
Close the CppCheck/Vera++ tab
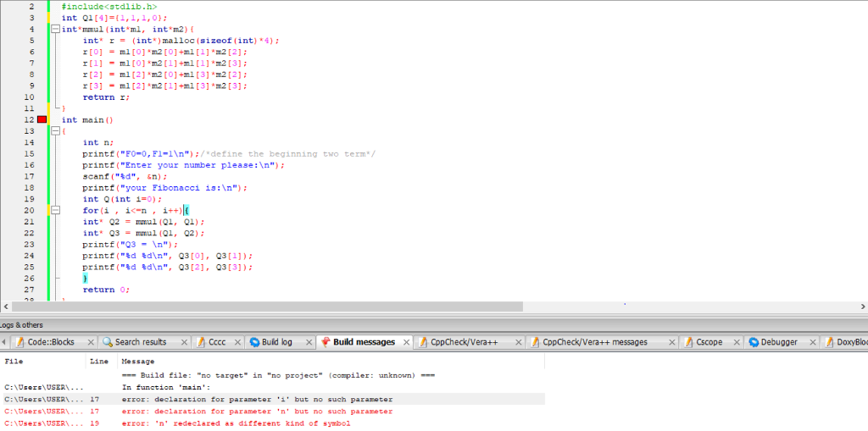[518, 342]
